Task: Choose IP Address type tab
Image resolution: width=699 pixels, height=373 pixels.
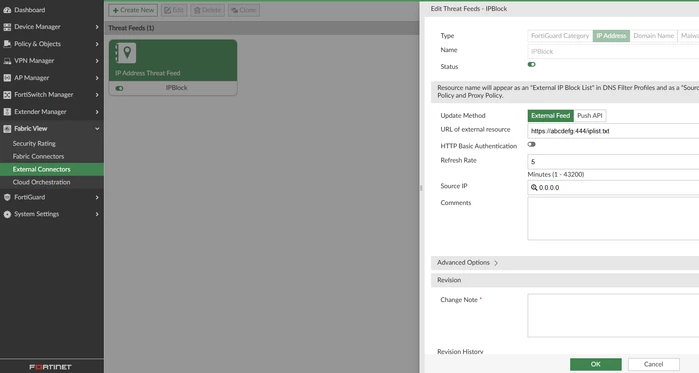Action: click(611, 36)
